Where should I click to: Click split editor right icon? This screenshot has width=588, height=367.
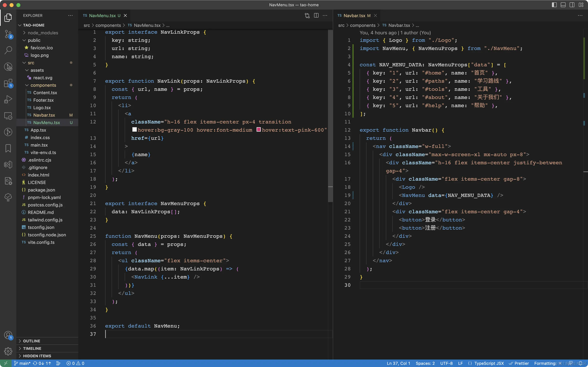[316, 16]
